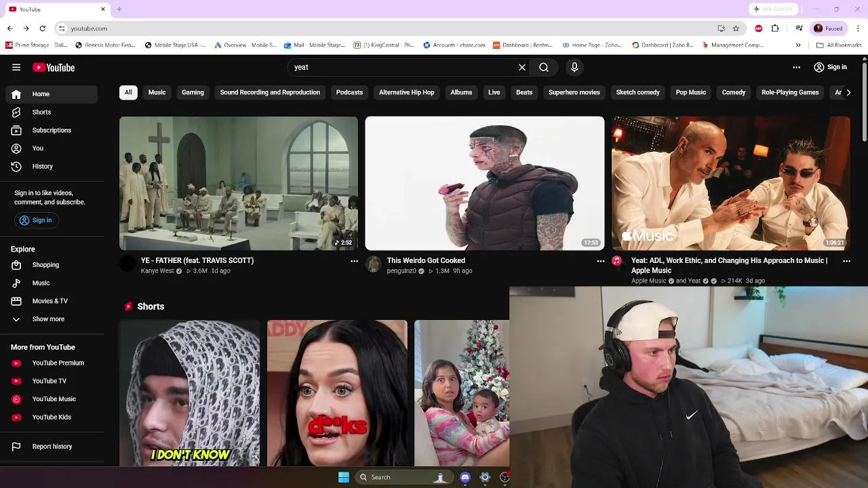Open the This Weirdo Got Cooked thumbnail
The height and width of the screenshot is (488, 868).
[485, 184]
